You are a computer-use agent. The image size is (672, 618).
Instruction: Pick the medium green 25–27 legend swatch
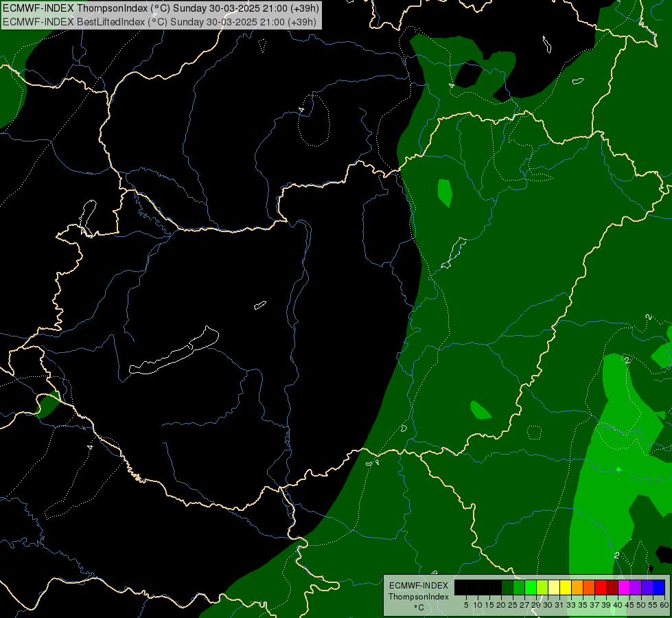519,587
